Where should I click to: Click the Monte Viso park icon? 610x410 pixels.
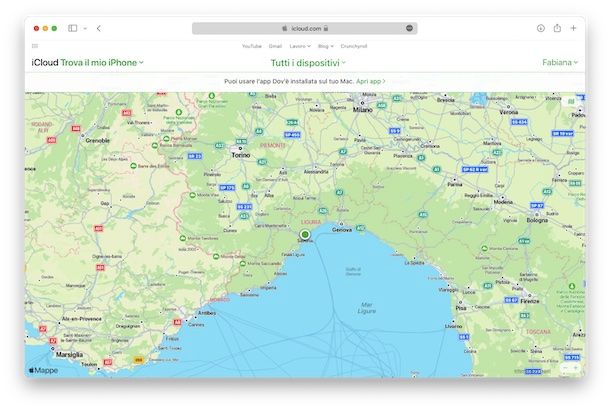pos(193,195)
